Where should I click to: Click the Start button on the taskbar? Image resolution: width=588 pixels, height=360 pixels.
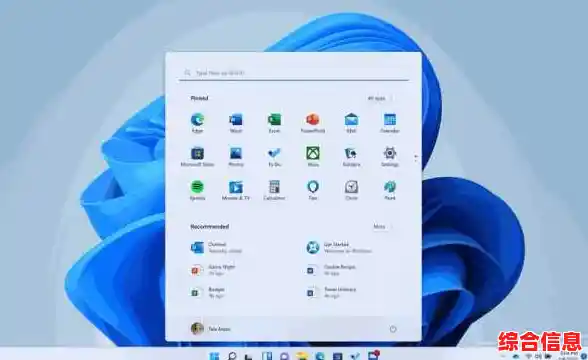(x=214, y=356)
